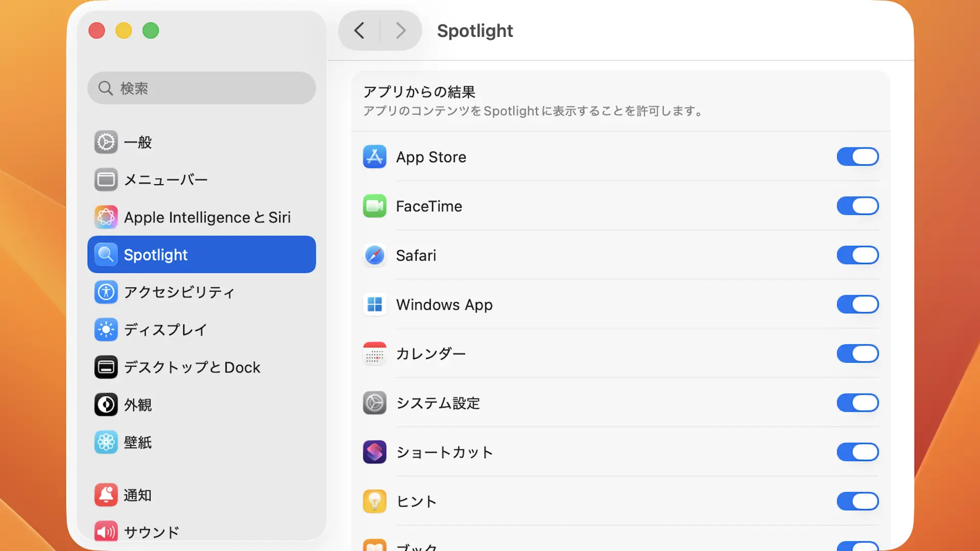Toggle Safari results switch off
The image size is (980, 551).
(x=857, y=255)
